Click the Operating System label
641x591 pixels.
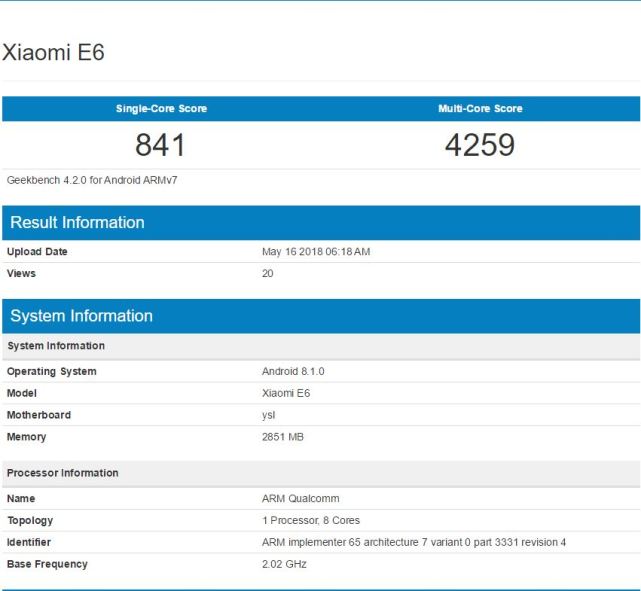coord(52,372)
